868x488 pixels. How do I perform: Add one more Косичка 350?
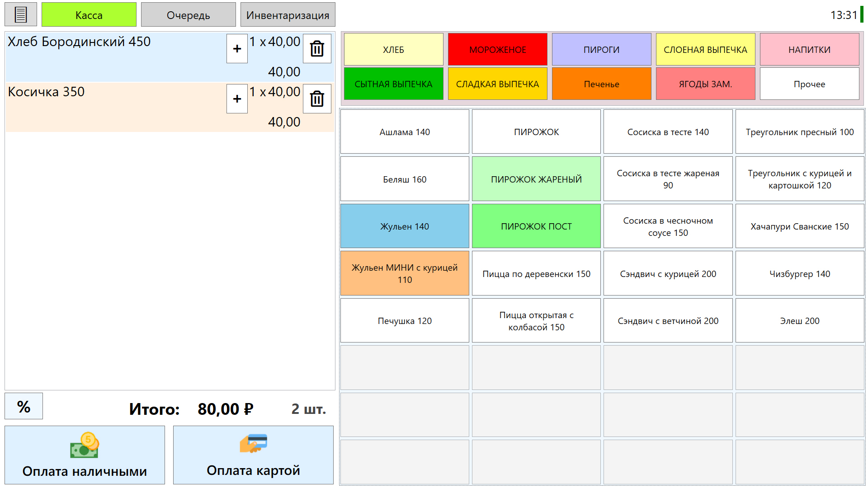pyautogui.click(x=237, y=99)
